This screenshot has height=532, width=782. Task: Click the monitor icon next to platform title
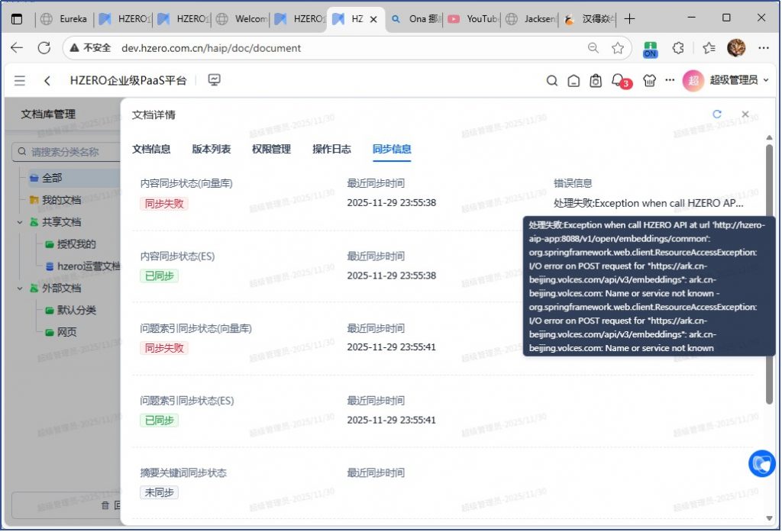(x=215, y=80)
